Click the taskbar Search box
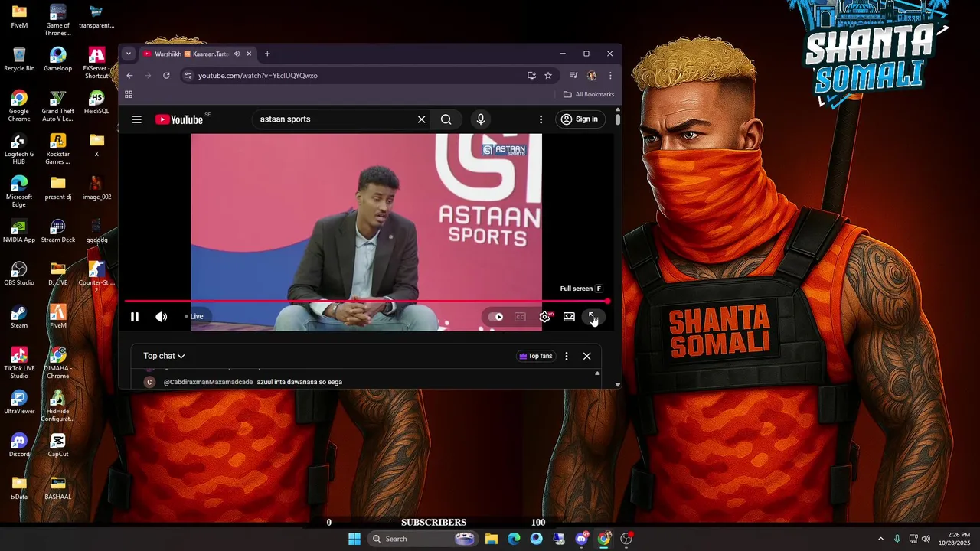The height and width of the screenshot is (551, 980). (x=423, y=539)
